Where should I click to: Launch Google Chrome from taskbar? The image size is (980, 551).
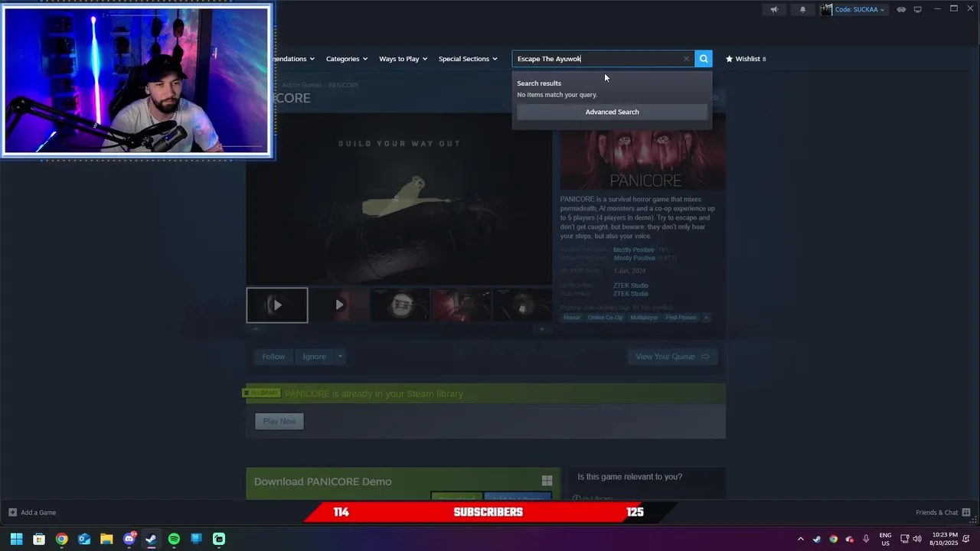[x=61, y=539]
